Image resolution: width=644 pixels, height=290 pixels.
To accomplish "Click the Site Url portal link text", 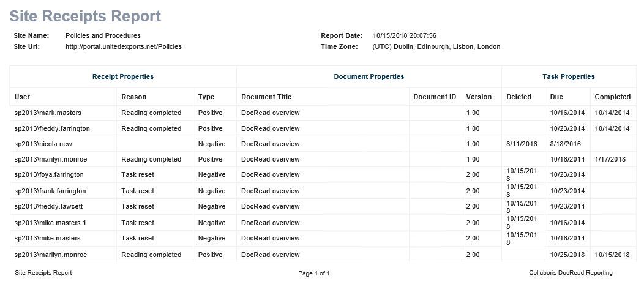I will click(123, 46).
